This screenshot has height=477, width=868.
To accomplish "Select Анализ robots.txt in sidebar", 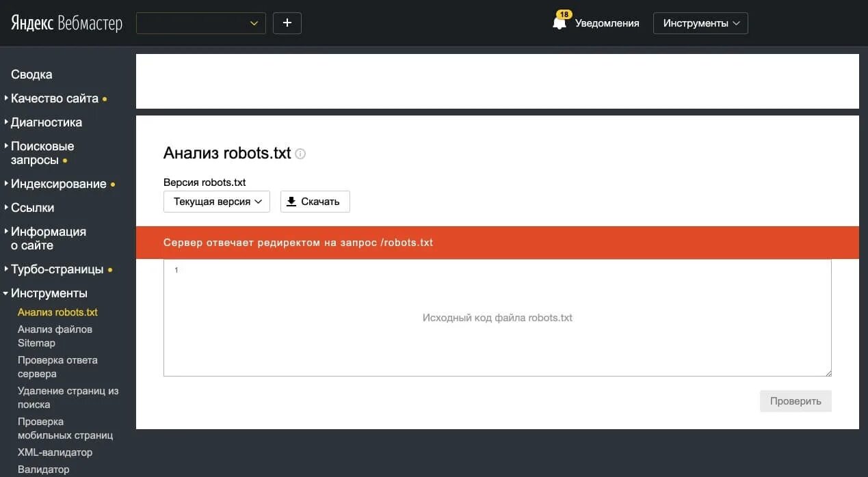I will tap(57, 312).
